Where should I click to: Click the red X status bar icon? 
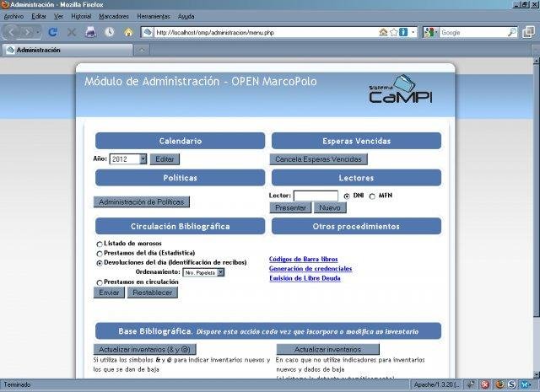pos(485,384)
